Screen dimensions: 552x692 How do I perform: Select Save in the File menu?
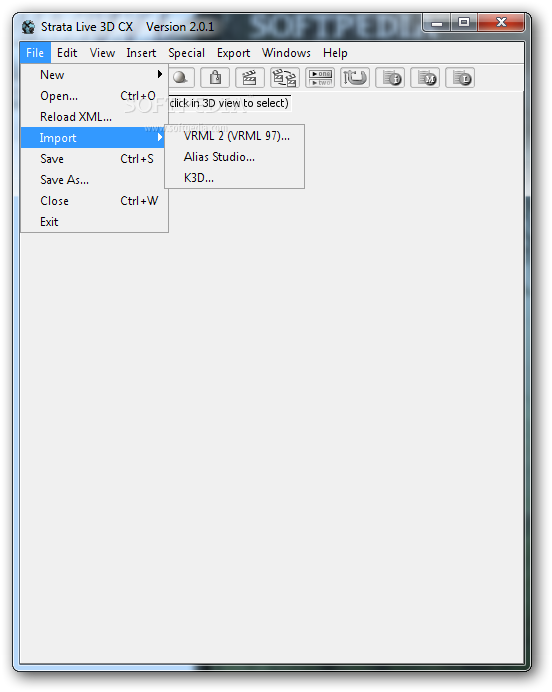[94, 159]
